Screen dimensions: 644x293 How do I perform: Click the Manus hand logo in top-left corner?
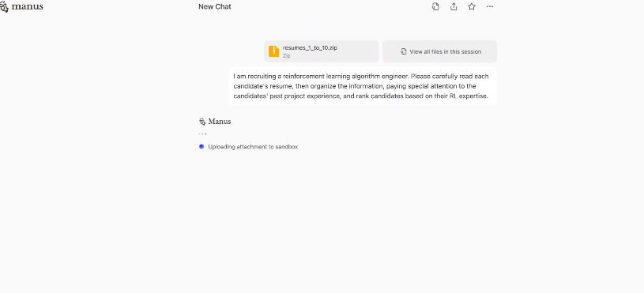[x=4, y=7]
